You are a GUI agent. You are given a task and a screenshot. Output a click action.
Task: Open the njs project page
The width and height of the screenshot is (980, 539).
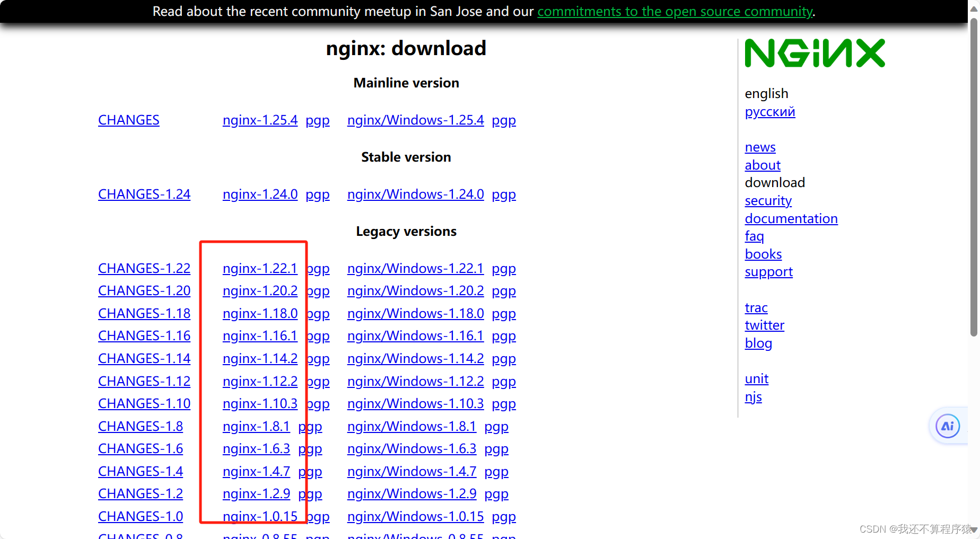coord(753,396)
